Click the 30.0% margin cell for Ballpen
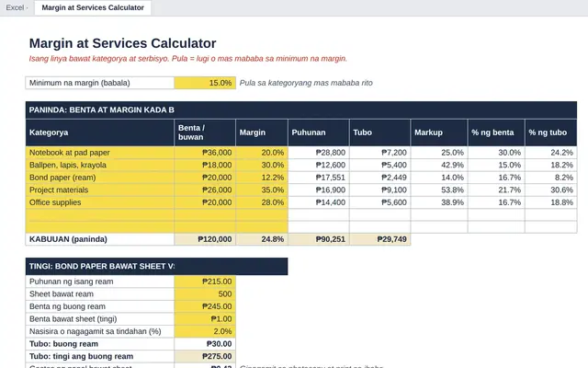Viewport: 588px width, 368px height. (262, 165)
